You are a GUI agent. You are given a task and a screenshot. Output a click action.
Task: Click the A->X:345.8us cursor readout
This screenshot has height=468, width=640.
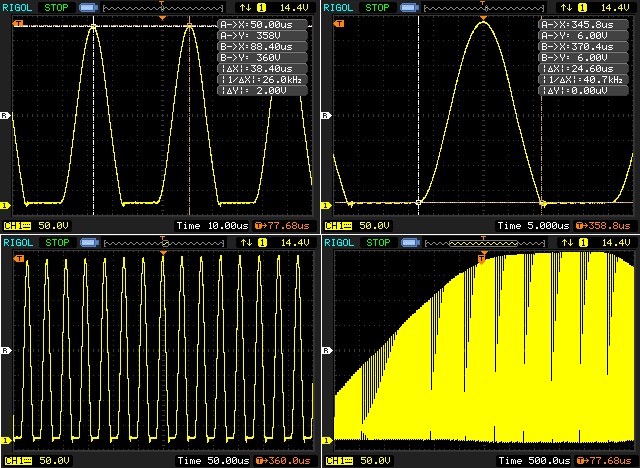pyautogui.click(x=583, y=24)
